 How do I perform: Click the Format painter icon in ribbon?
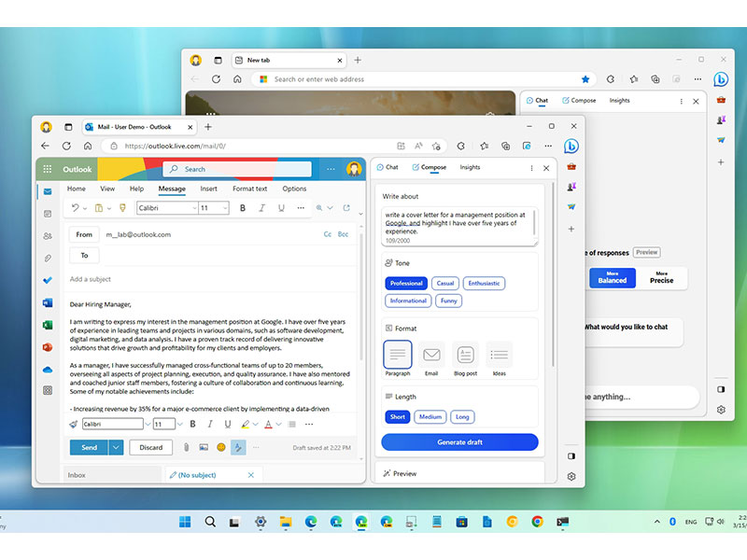point(122,207)
